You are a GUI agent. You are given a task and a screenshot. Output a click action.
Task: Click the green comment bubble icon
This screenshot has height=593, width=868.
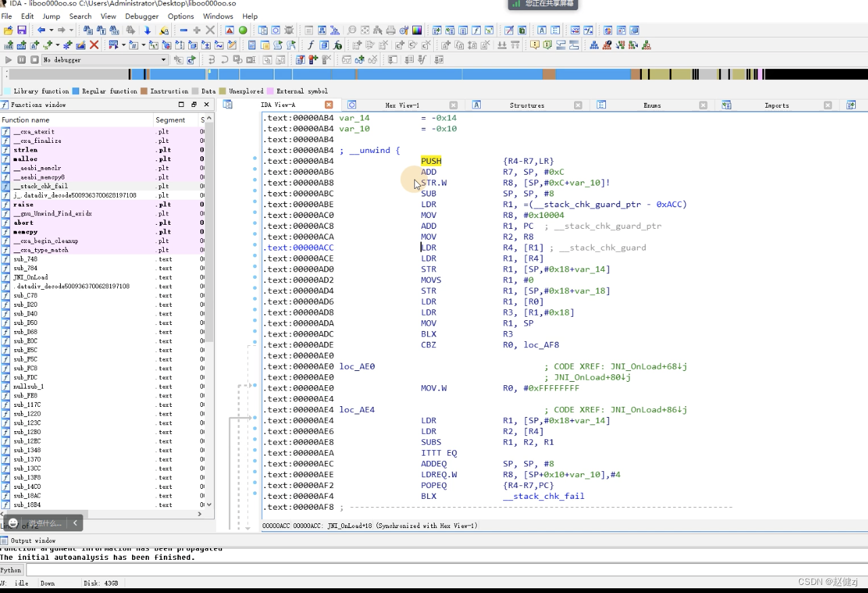[x=548, y=45]
